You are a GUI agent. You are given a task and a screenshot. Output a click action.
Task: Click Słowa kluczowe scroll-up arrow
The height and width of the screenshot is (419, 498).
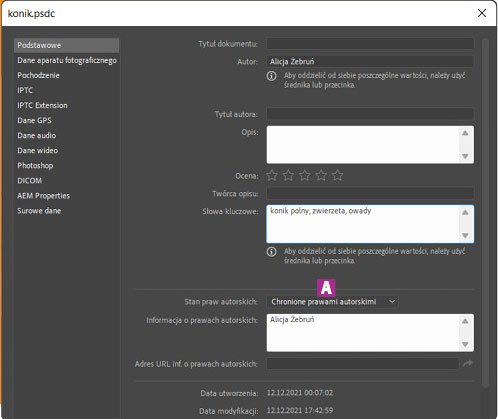(x=465, y=212)
